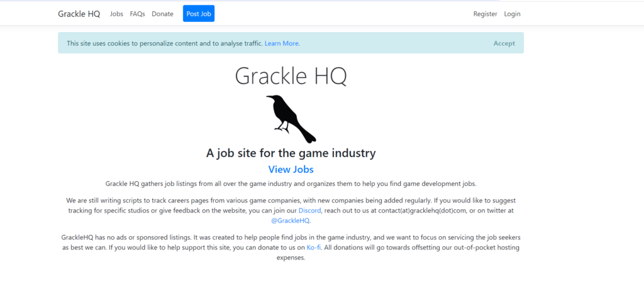Click the cookie banner message text
The width and height of the screenshot is (644, 298).
[x=184, y=43]
